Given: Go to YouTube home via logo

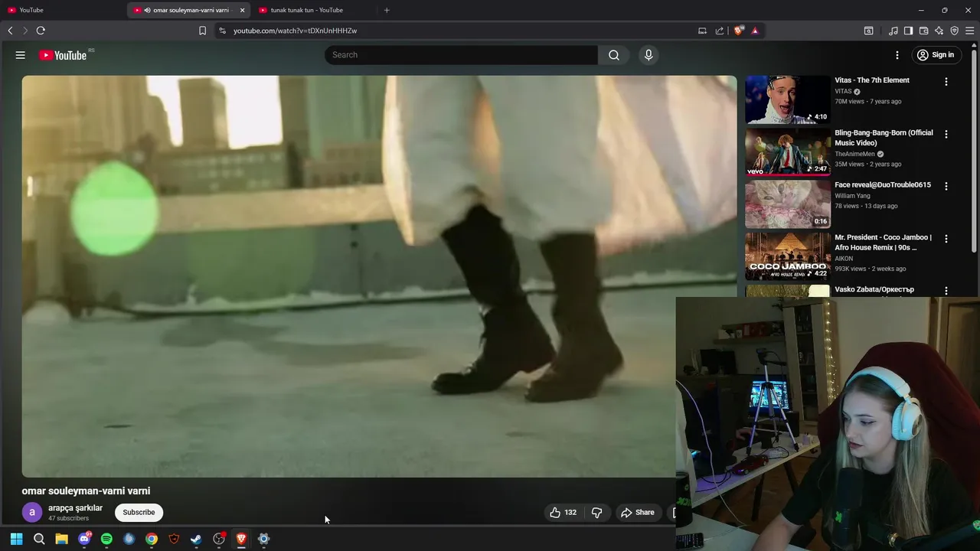Looking at the screenshot, I should (x=63, y=55).
